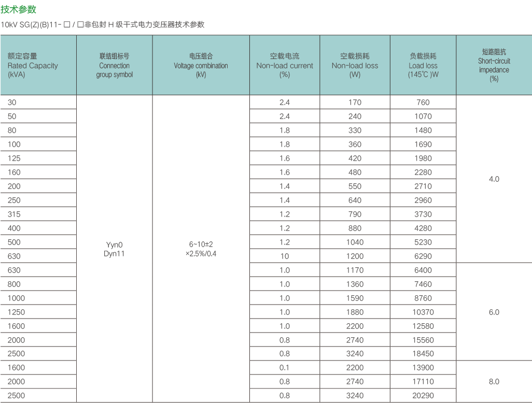Click non-load loss value 1360
The image size is (532, 403).
tap(355, 284)
